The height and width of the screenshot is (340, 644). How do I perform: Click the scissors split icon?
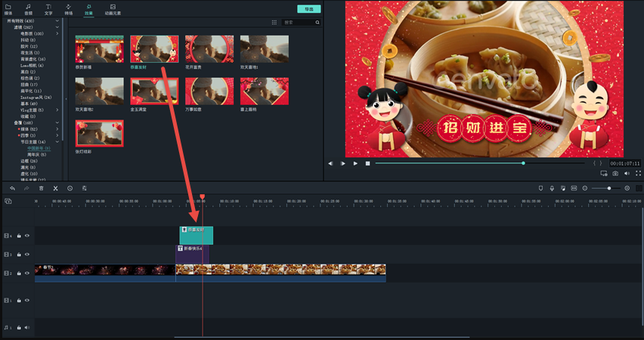pyautogui.click(x=55, y=188)
